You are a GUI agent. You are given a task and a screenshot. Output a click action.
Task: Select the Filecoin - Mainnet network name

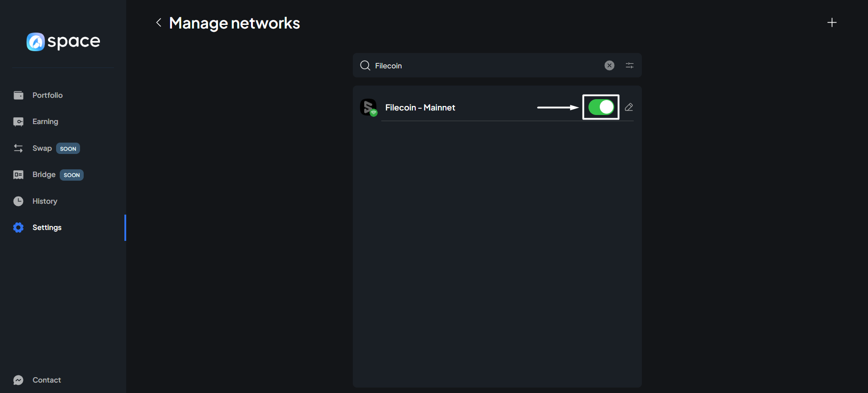[x=420, y=108]
